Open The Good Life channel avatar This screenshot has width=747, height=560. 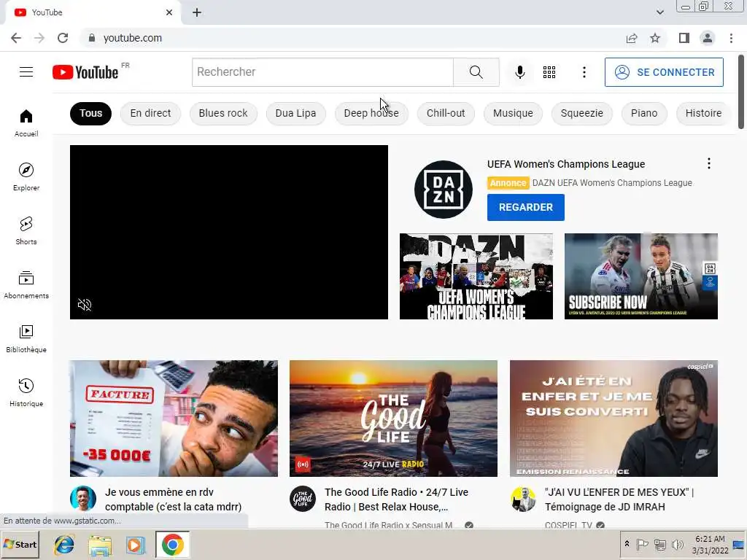tap(303, 499)
